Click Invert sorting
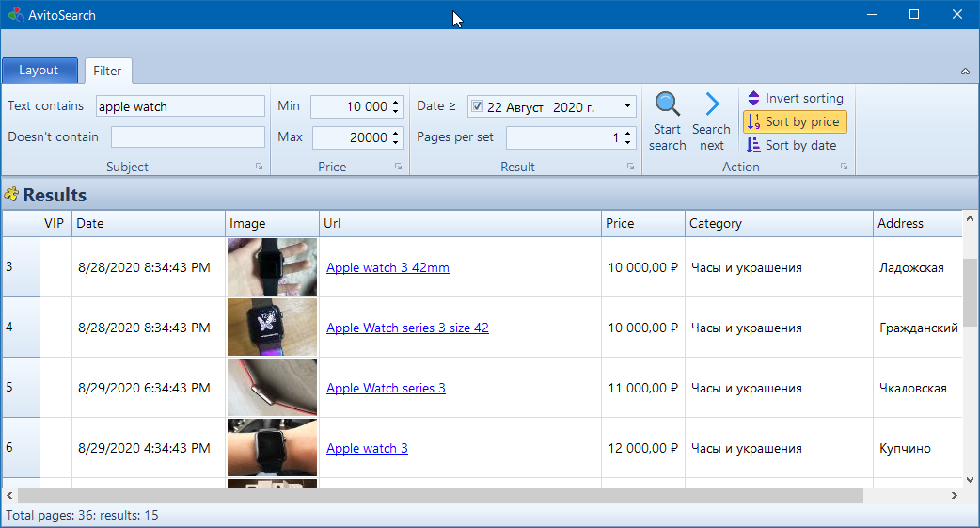Image resolution: width=980 pixels, height=528 pixels. click(x=796, y=98)
